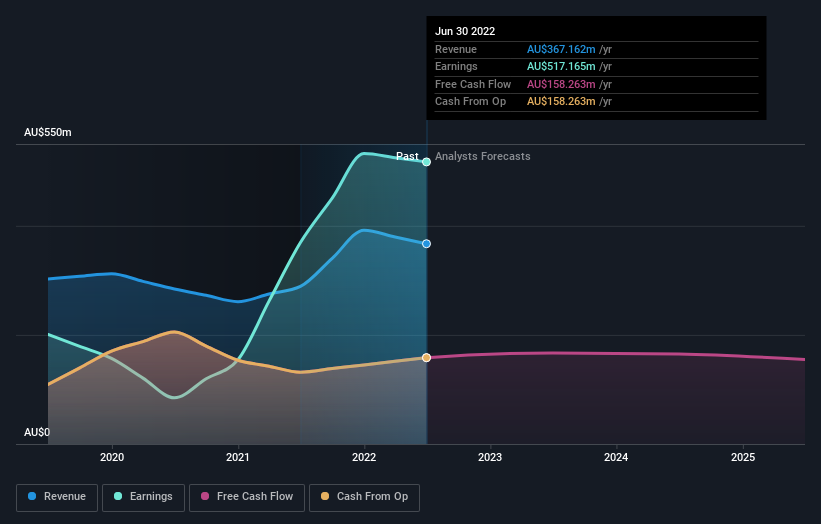Click the Free Cash Flow tooltip label
821x524 pixels.
tap(473, 84)
